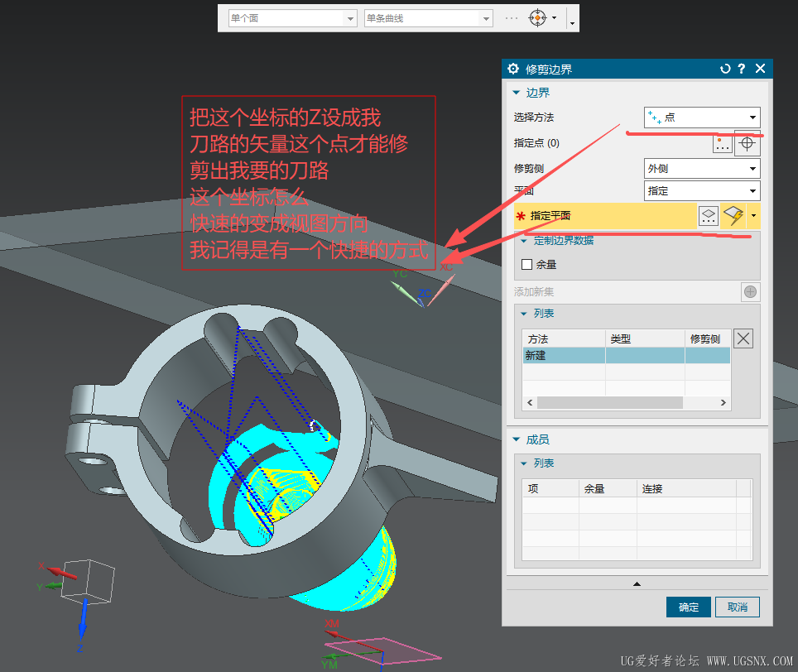Cancel the dialog with 取消
Screen dimensions: 798x672
(x=737, y=607)
